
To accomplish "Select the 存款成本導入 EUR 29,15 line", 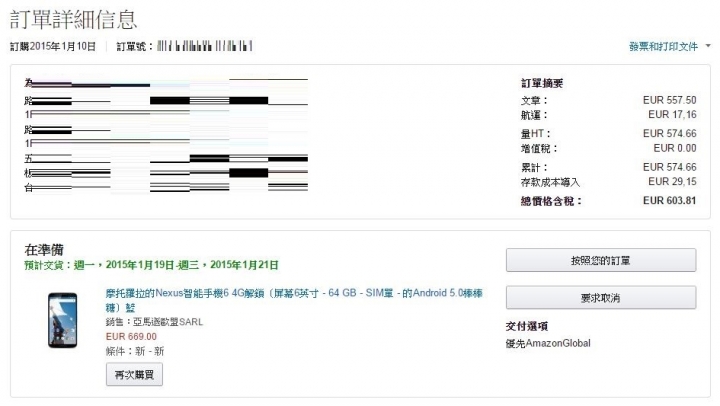I will point(608,182).
